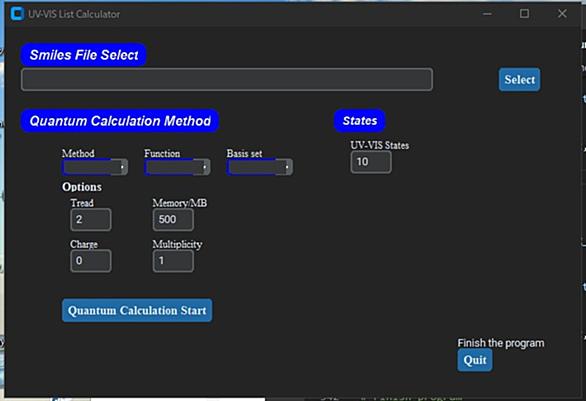Start the quantum calculation
The width and height of the screenshot is (586, 401).
point(137,310)
